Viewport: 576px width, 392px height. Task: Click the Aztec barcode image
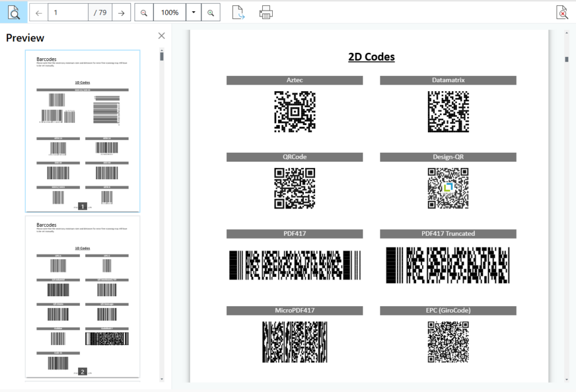294,111
